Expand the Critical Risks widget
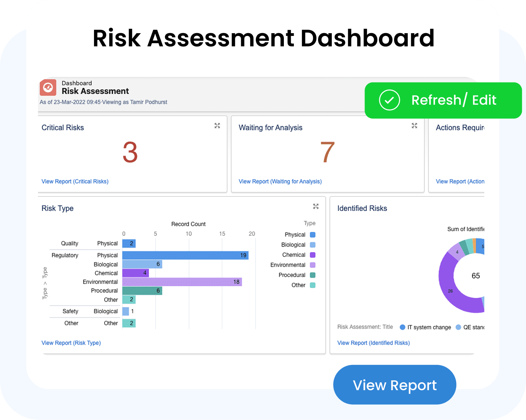Image resolution: width=526 pixels, height=420 pixels. 217,126
